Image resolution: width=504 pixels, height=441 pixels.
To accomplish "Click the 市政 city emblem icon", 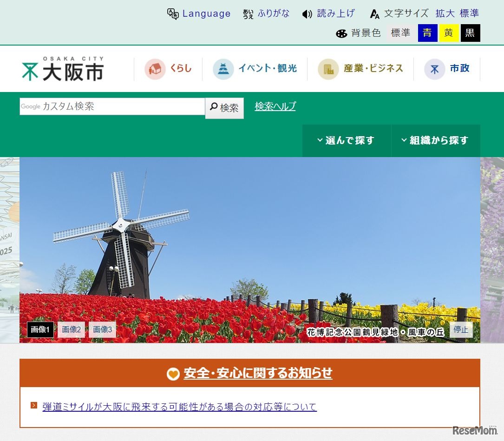I will tap(433, 68).
